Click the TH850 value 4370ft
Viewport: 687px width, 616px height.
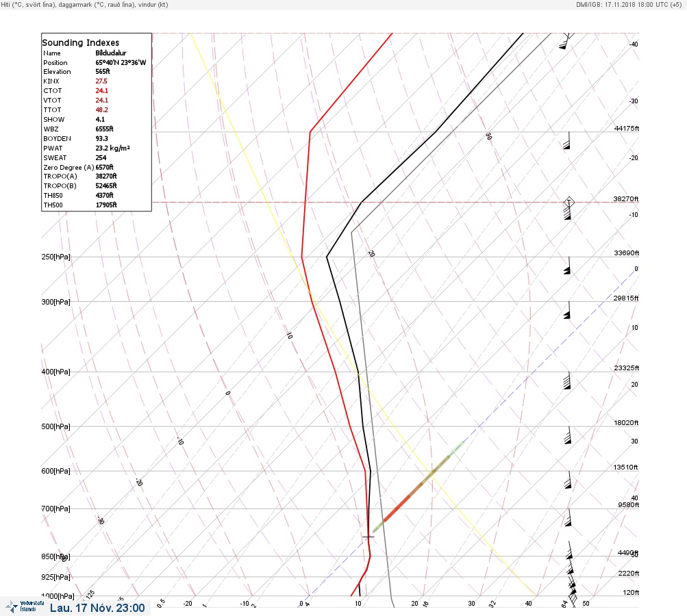coord(104,195)
